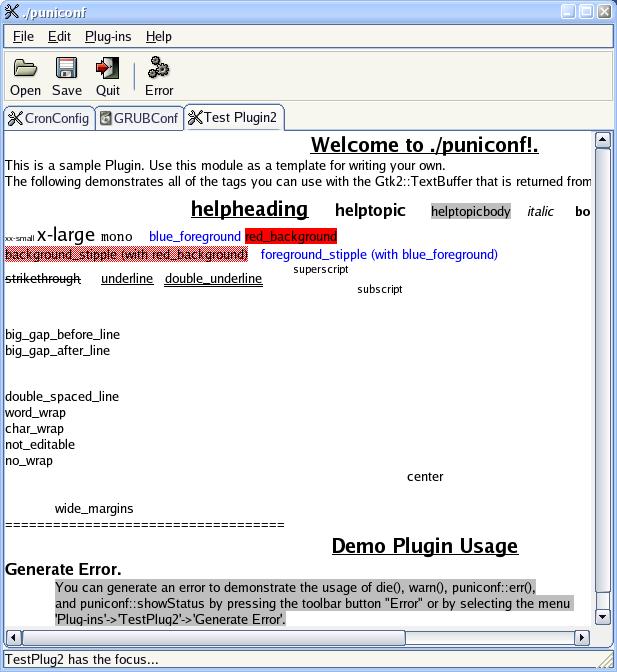Click the 'big_gap_before_line' text
617x672 pixels.
click(63, 335)
